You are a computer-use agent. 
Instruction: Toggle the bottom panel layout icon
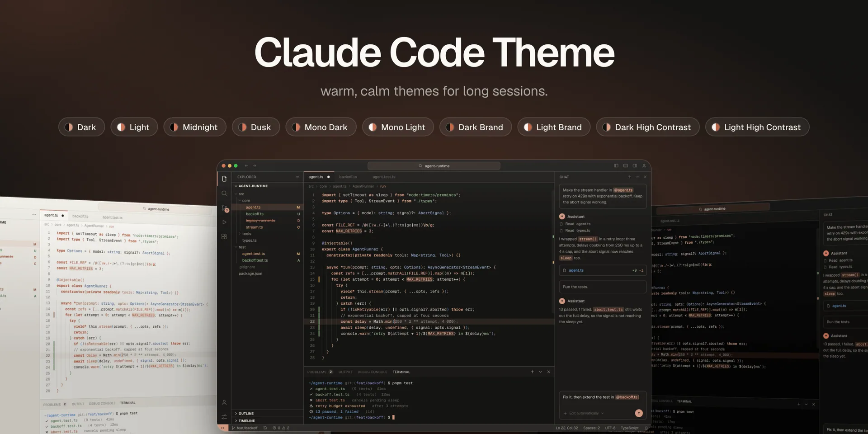tap(626, 166)
